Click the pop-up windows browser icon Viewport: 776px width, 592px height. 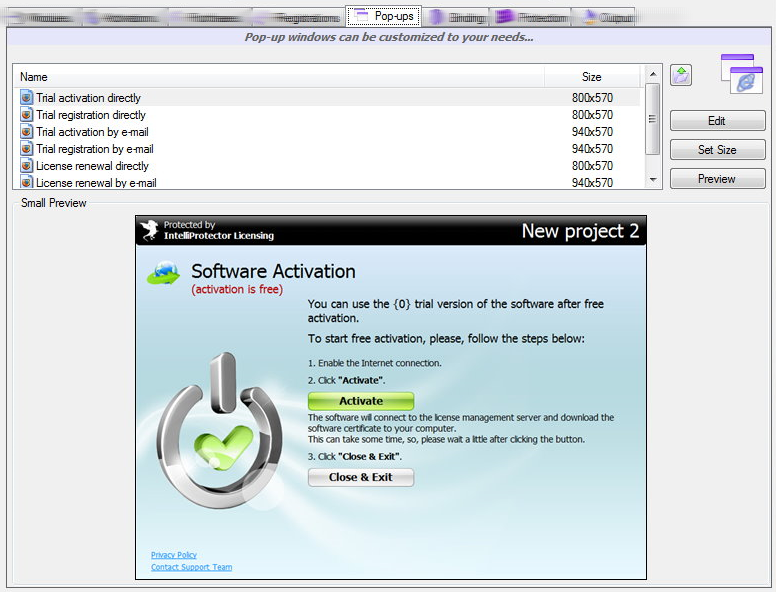(742, 74)
